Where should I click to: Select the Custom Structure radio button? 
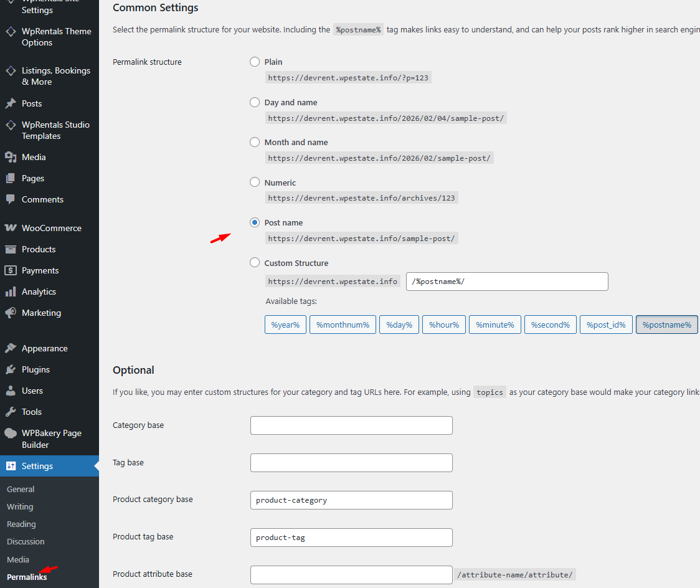click(255, 263)
